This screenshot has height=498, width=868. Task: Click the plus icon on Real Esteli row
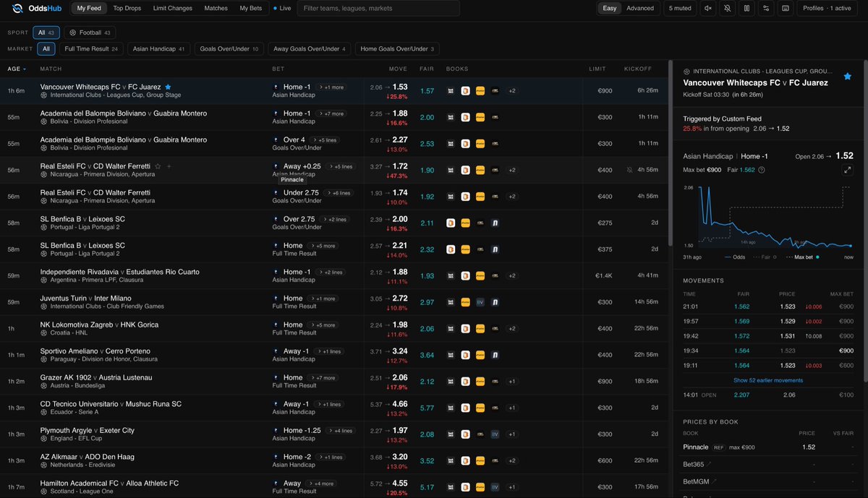(x=169, y=166)
